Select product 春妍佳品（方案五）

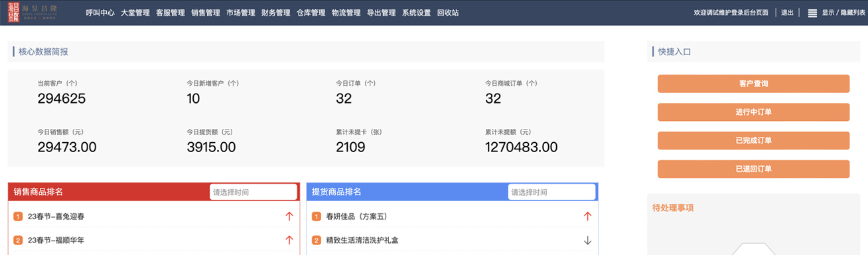point(356,216)
